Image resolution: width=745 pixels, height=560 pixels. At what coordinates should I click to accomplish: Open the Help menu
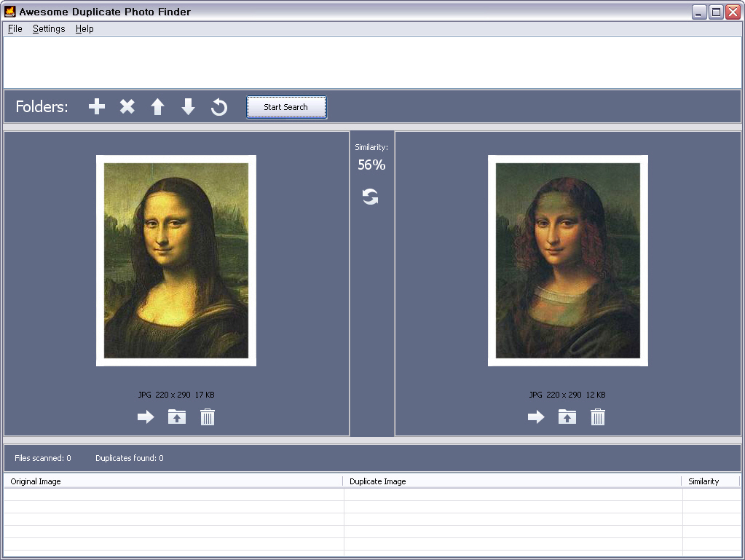coord(84,29)
